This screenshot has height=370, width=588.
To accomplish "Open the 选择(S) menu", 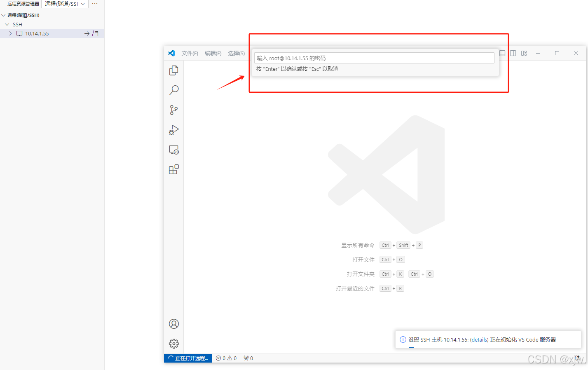I will click(237, 53).
